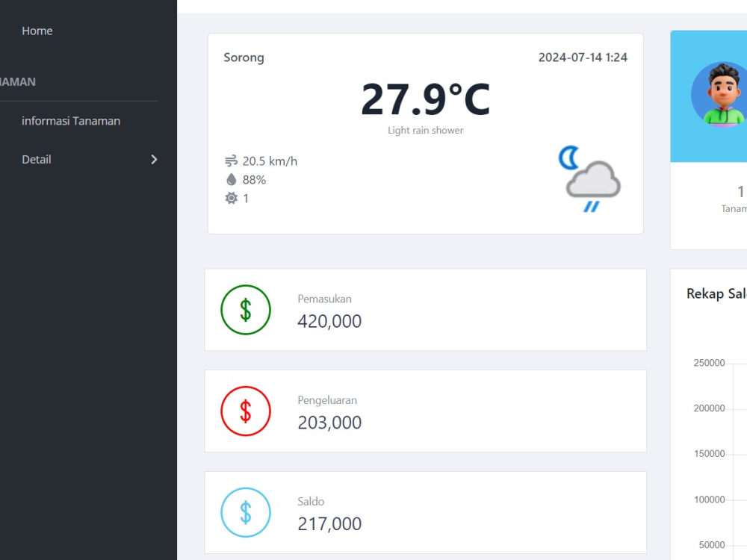Click the 150000 chart axis label
This screenshot has width=747, height=560.
tap(709, 454)
